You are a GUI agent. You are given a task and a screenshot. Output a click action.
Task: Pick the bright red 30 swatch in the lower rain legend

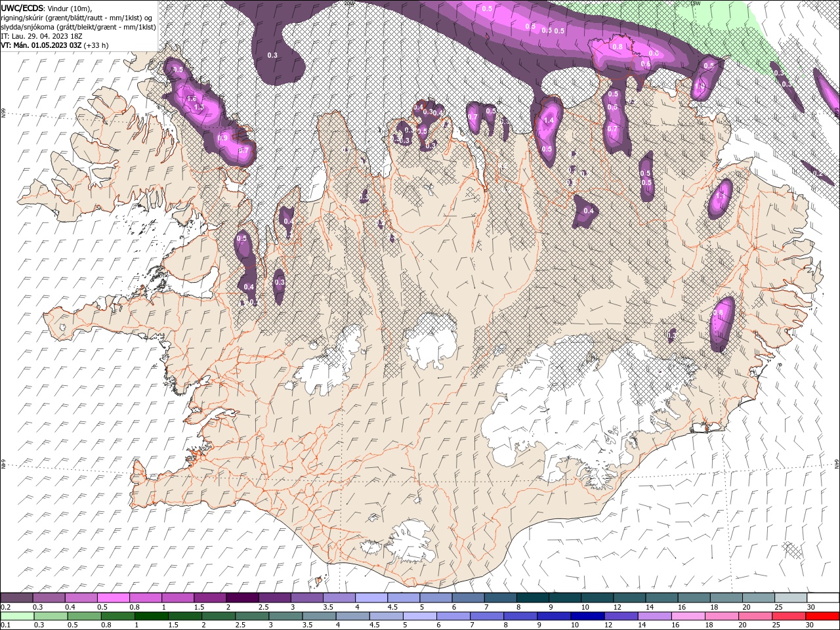pyautogui.click(x=822, y=616)
